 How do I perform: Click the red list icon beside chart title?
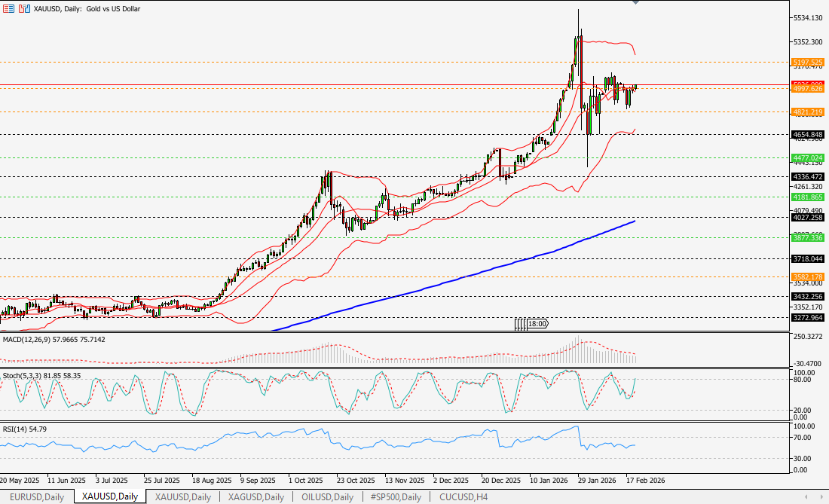7,9
